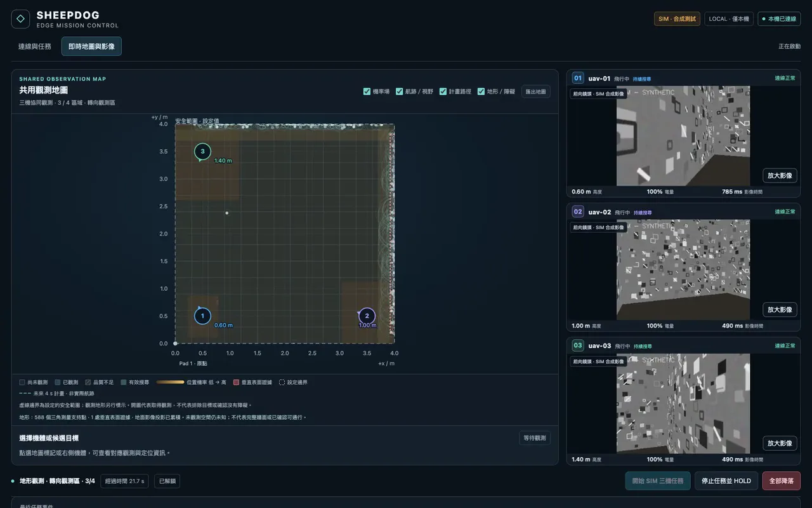Click the 位置機率 gradient bar in legend
This screenshot has height=508, width=812.
[x=170, y=382]
